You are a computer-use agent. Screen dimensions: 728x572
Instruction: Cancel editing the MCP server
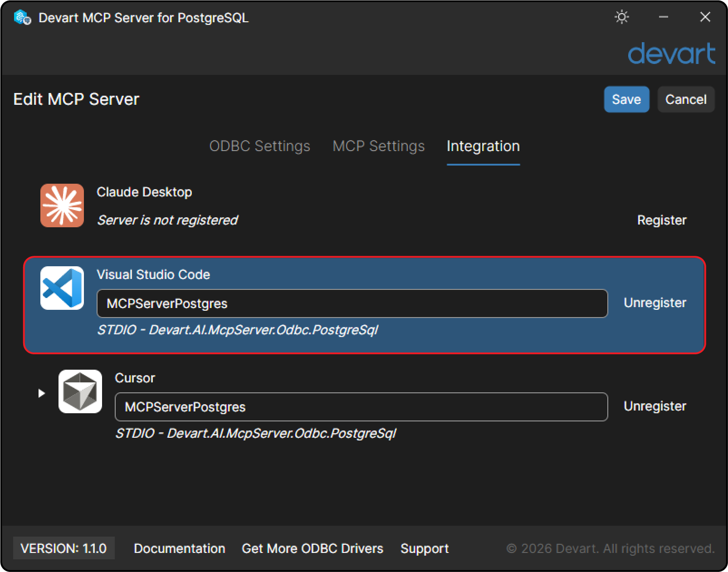(686, 99)
